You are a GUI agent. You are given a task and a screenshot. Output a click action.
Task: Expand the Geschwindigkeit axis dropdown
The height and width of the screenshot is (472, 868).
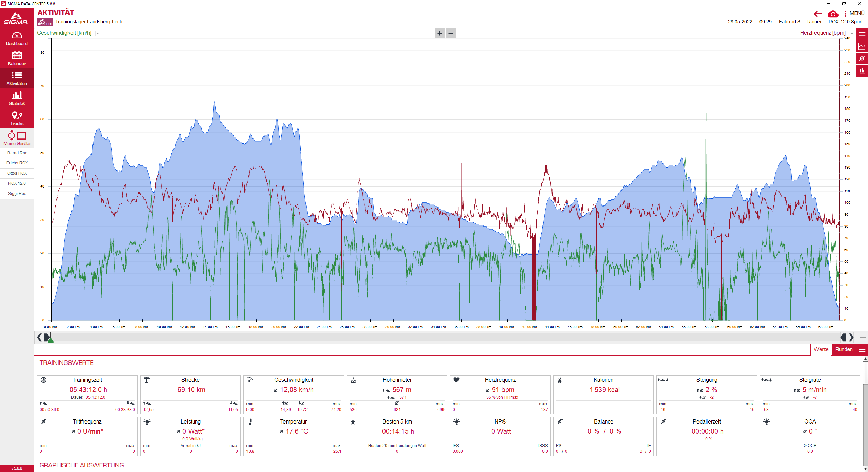click(x=98, y=33)
